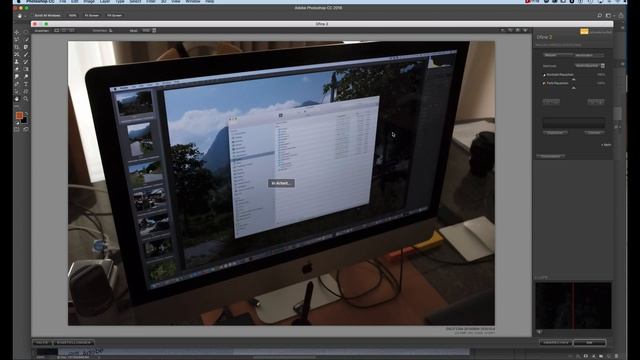Choose side-by-side preview in Dfine
The image size is (640, 360).
[71, 30]
